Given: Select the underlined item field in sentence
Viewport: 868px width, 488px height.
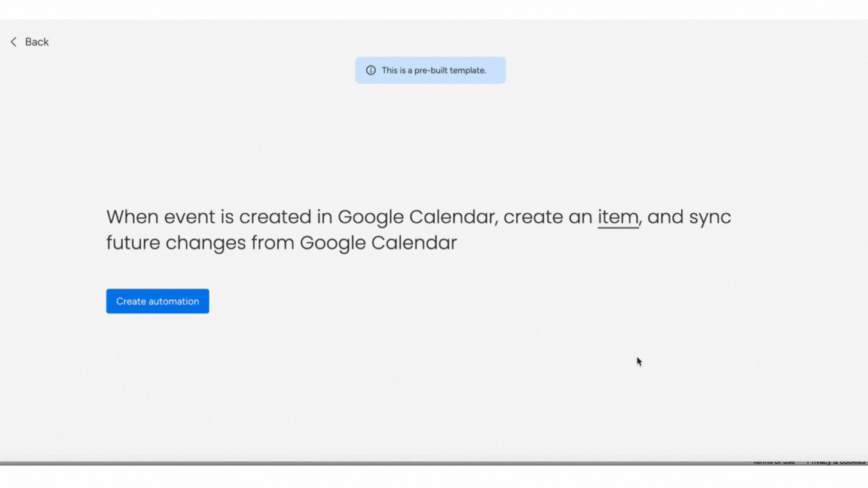Looking at the screenshot, I should [x=618, y=217].
